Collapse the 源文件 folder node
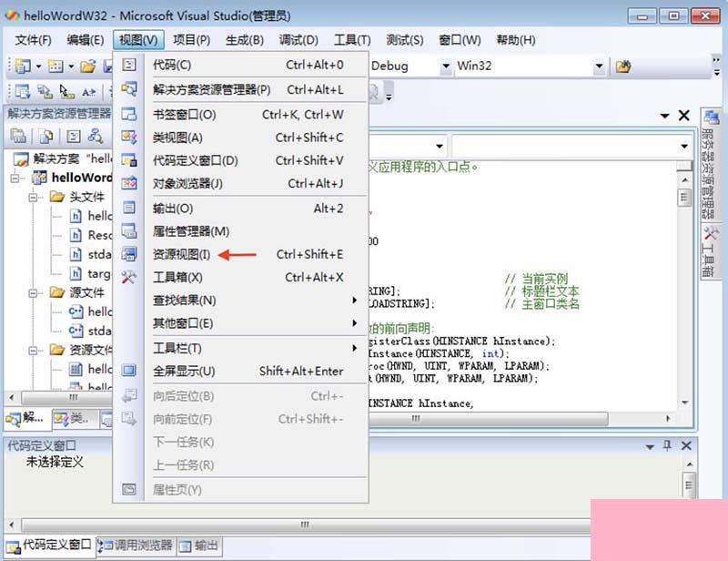The width and height of the screenshot is (728, 561). pyautogui.click(x=34, y=293)
